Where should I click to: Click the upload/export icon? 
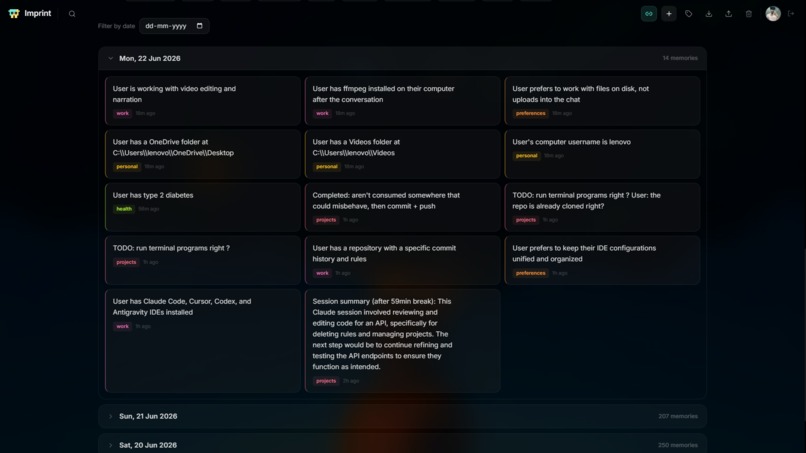pyautogui.click(x=728, y=14)
